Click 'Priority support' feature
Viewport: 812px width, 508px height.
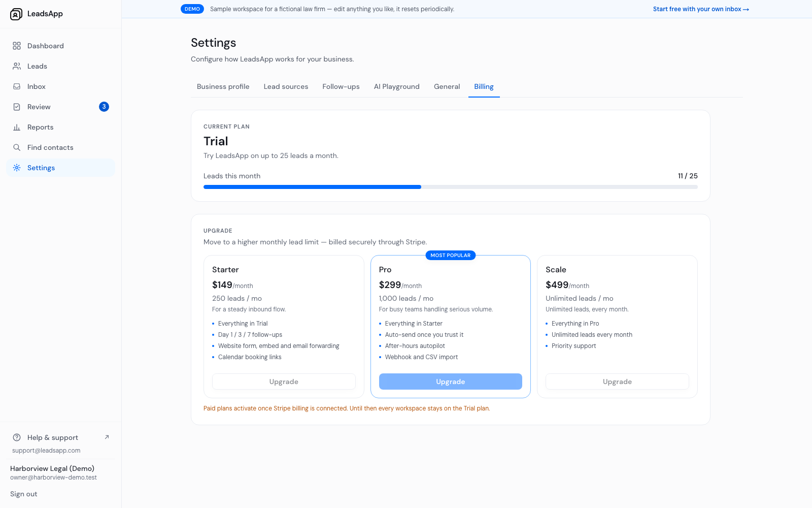pos(574,346)
